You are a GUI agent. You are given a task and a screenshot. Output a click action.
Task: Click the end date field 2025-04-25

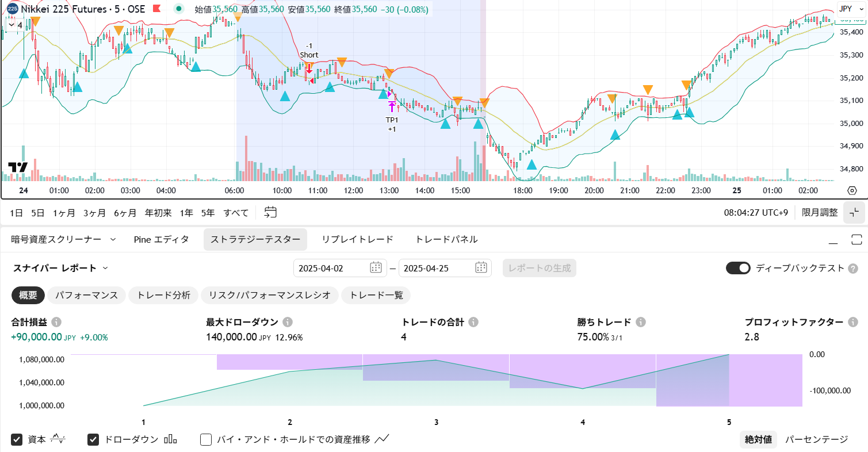pos(445,268)
